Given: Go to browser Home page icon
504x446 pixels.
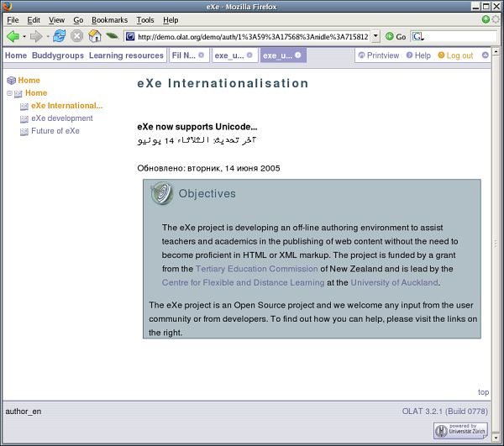Looking at the screenshot, I should (x=95, y=36).
